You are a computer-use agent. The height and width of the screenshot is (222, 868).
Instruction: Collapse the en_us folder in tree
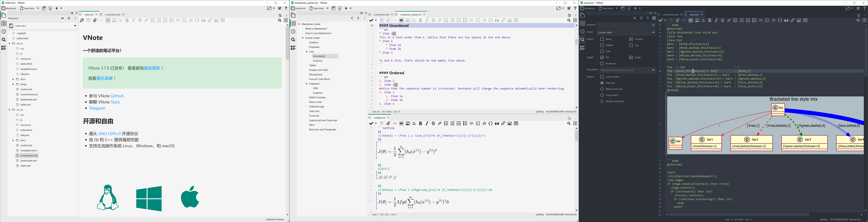[x=10, y=110]
